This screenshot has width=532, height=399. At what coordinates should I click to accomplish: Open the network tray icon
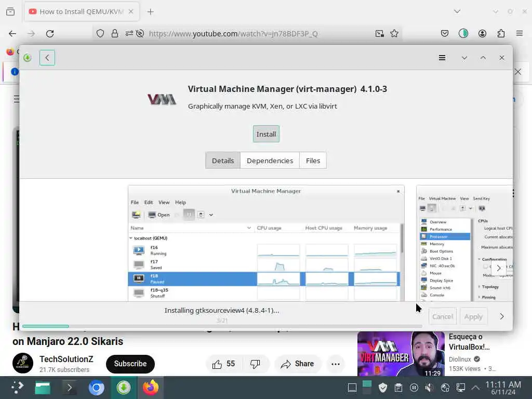click(460, 388)
